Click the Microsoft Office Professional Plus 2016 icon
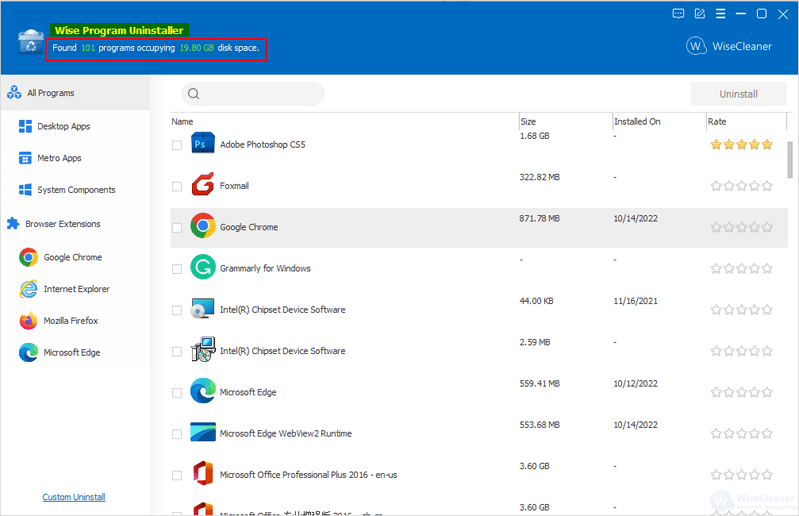This screenshot has height=516, width=799. tap(203, 474)
